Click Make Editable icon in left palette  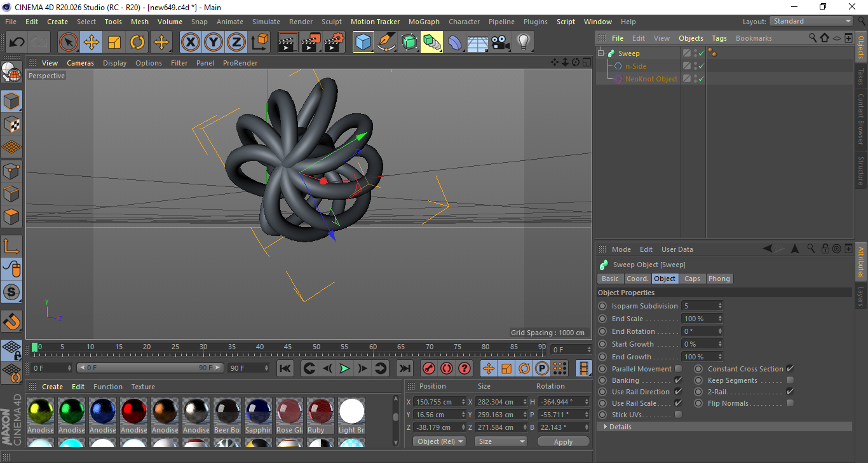coord(11,73)
